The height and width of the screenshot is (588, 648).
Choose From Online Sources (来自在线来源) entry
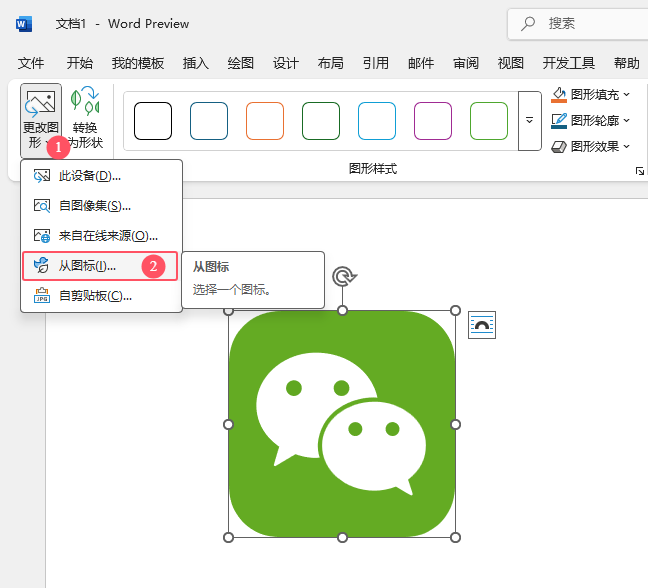[101, 236]
